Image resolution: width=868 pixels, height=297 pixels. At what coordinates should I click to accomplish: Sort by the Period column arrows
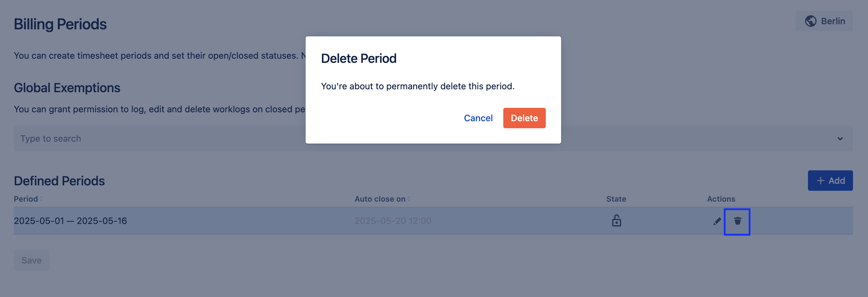click(x=41, y=199)
